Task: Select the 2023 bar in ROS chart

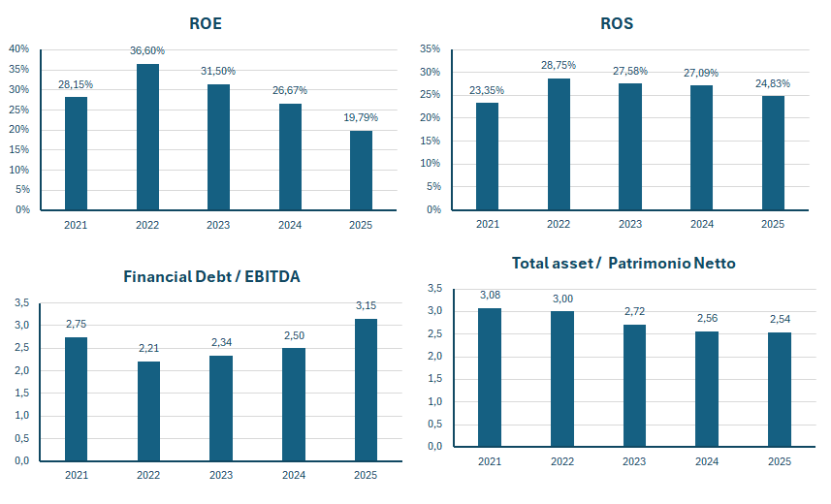Action: 630,146
